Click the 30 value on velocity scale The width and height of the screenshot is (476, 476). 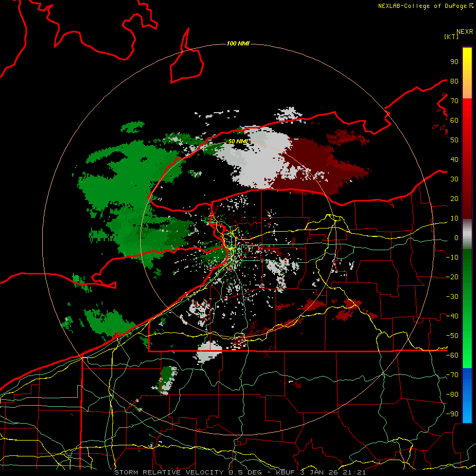(x=454, y=179)
